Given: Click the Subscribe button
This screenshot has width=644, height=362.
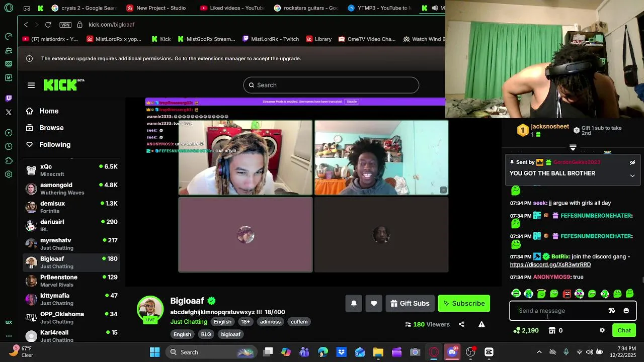Looking at the screenshot, I should [464, 303].
